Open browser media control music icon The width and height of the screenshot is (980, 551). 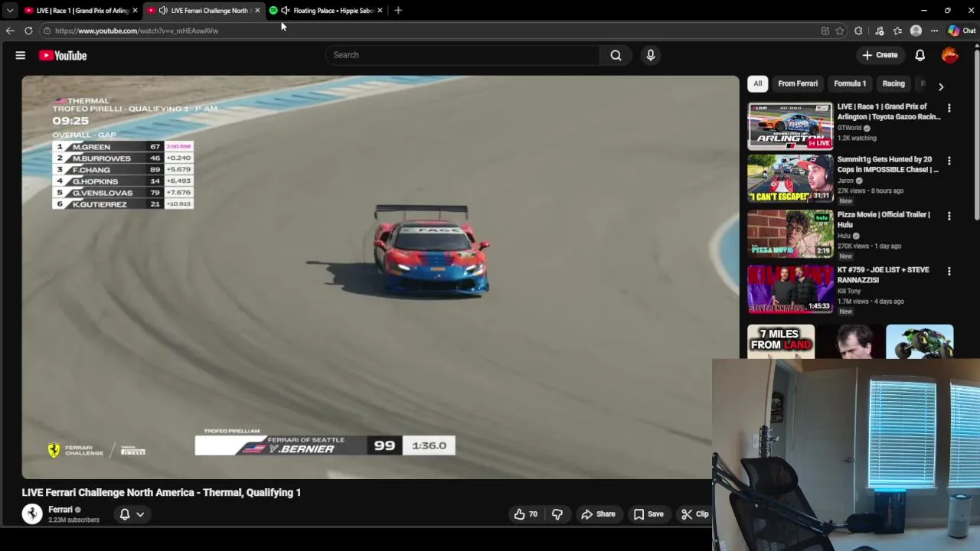pyautogui.click(x=879, y=31)
